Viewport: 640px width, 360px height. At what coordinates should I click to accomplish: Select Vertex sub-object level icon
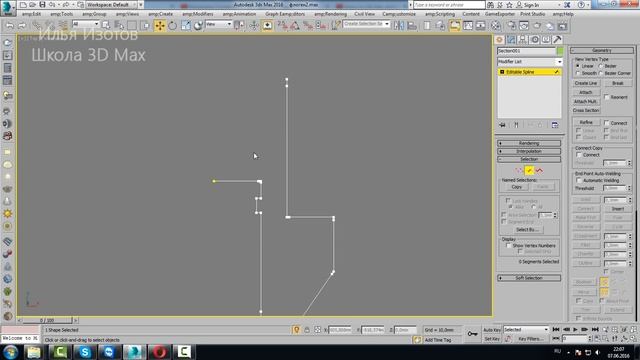click(519, 170)
